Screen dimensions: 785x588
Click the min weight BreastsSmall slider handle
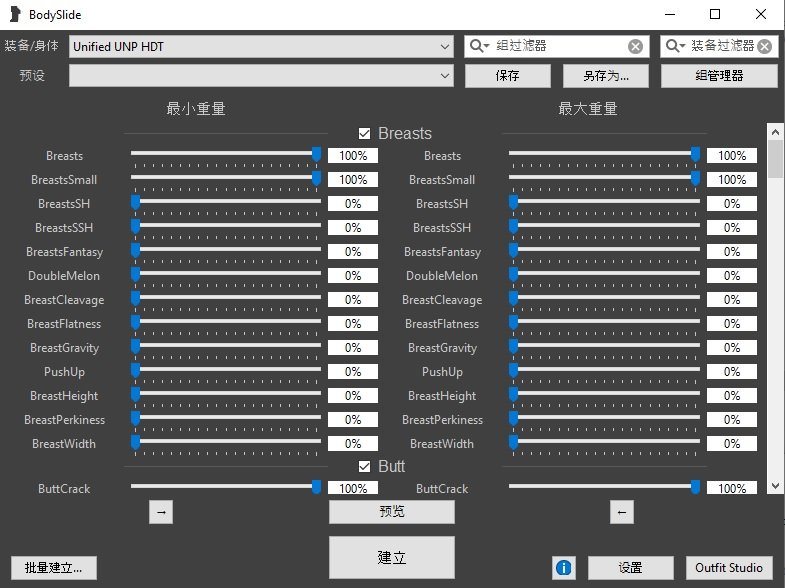(316, 178)
